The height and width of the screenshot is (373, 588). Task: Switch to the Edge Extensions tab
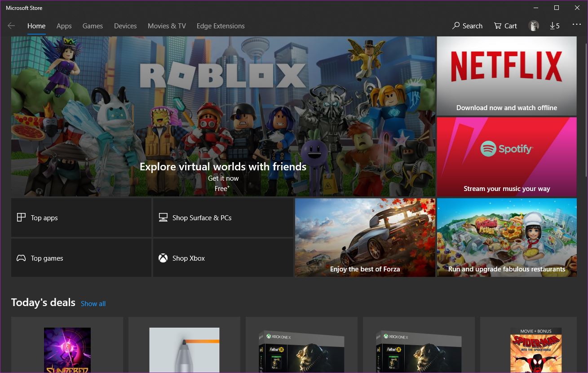(x=221, y=26)
